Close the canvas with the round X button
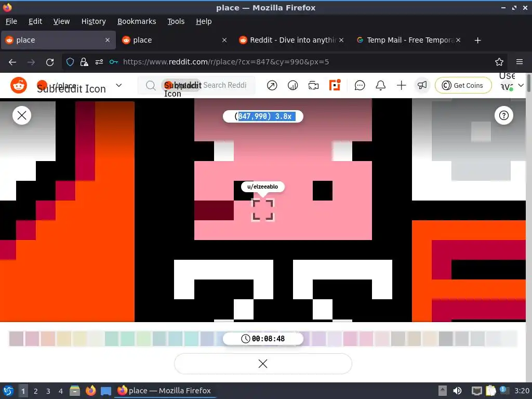 (22, 115)
